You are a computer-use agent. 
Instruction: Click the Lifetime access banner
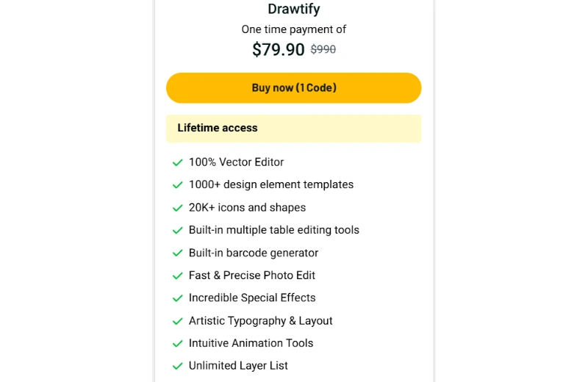tap(293, 129)
